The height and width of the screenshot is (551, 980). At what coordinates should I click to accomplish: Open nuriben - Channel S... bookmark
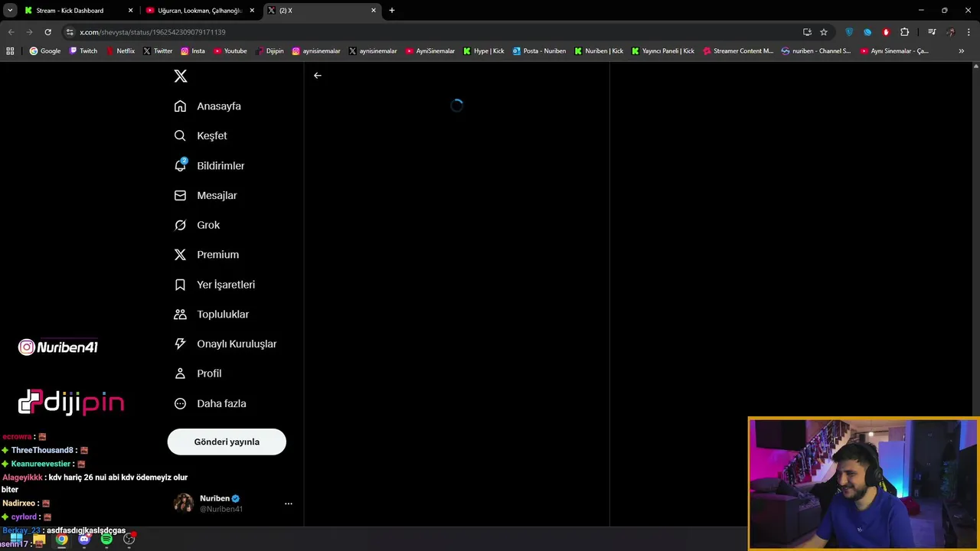(x=816, y=51)
